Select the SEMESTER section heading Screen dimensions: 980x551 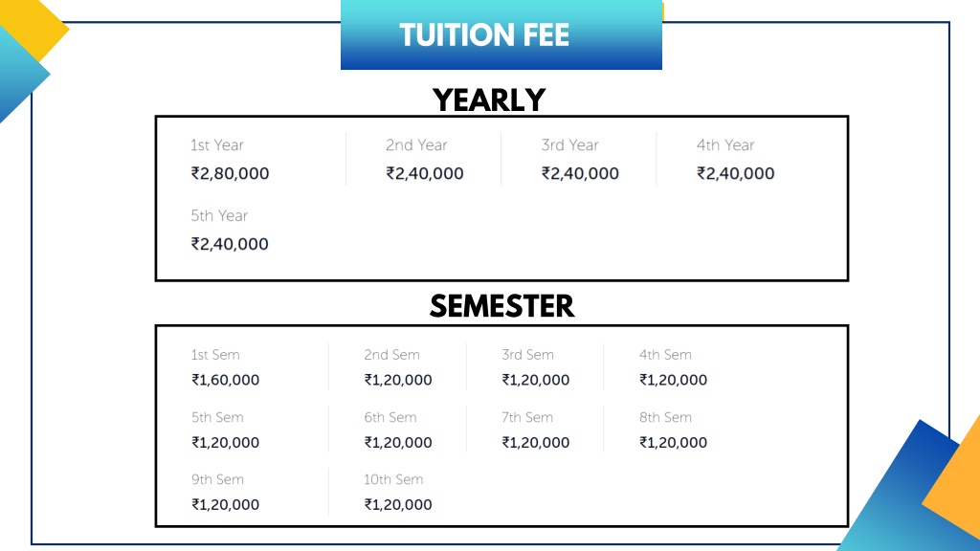[501, 306]
